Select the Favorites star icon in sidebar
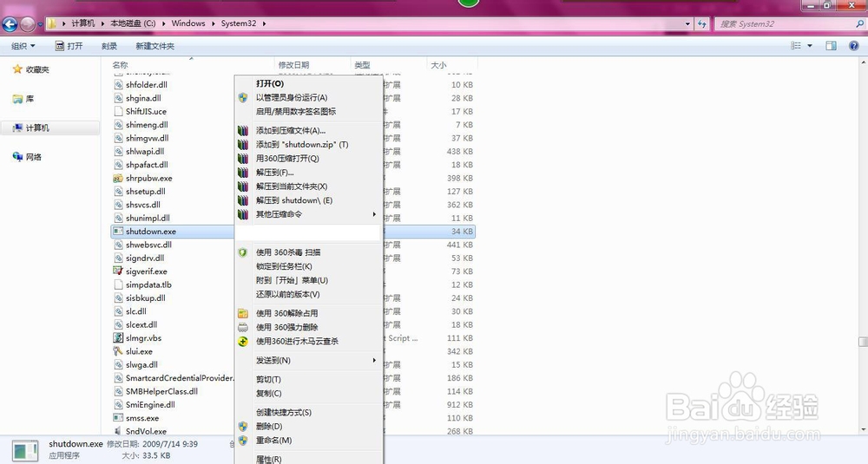The width and height of the screenshot is (868, 464). 17,69
